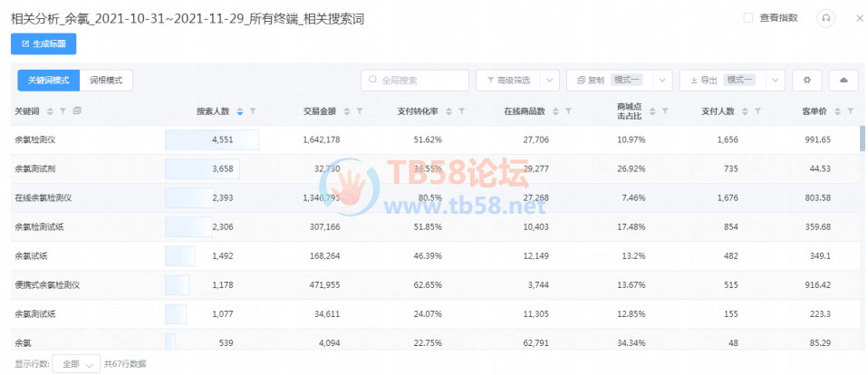Click search count 4,551 bar
This screenshot has height=375, width=868.
[211, 139]
